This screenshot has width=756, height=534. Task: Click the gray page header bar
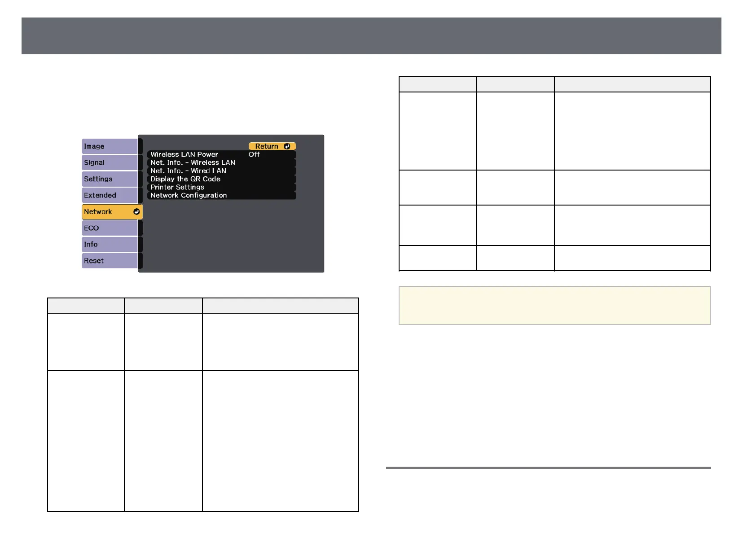pyautogui.click(x=371, y=36)
